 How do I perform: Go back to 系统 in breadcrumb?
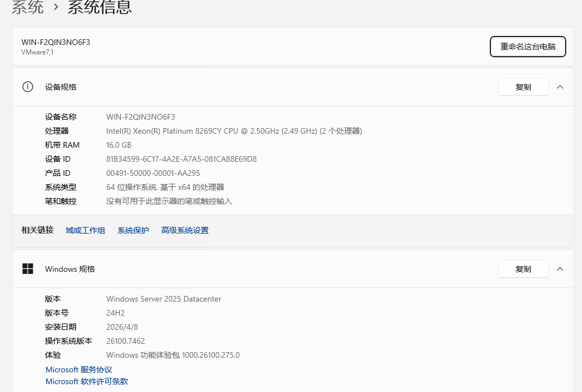(x=28, y=7)
